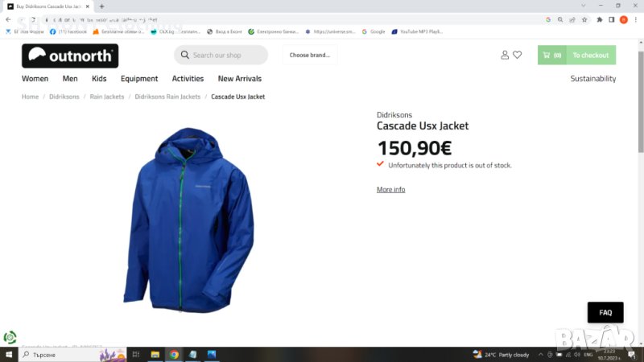
Task: Open the wishlist heart icon
Action: click(x=517, y=55)
